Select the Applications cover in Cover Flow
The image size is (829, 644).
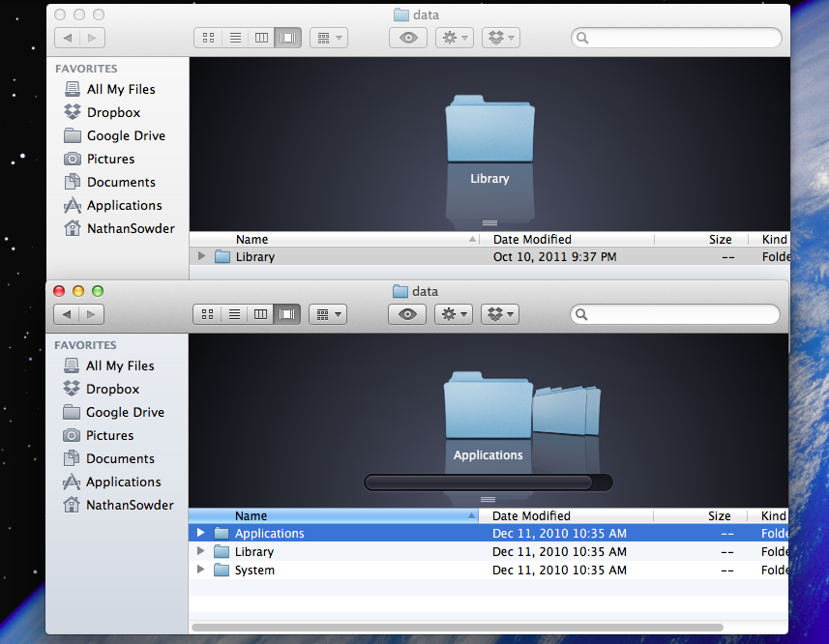488,405
